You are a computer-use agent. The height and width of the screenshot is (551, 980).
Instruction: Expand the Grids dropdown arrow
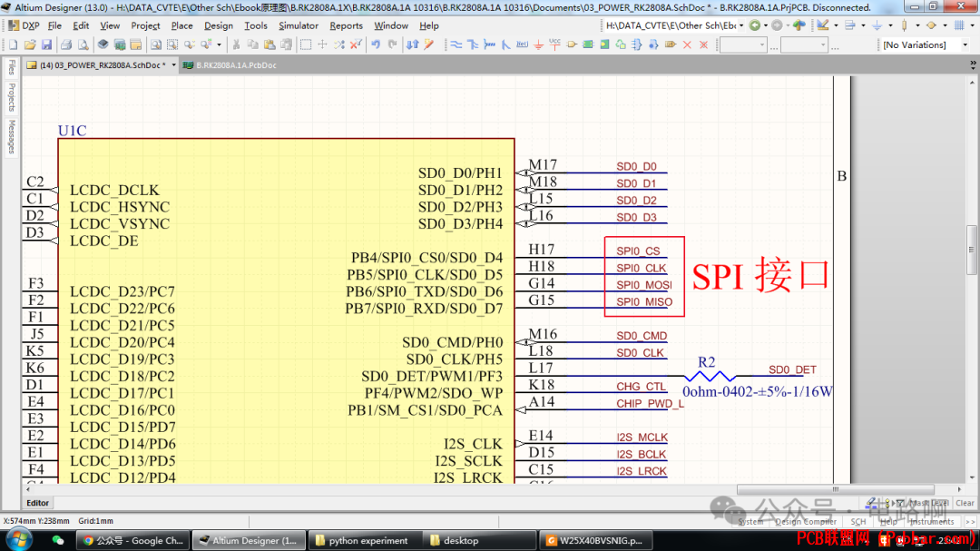click(973, 25)
